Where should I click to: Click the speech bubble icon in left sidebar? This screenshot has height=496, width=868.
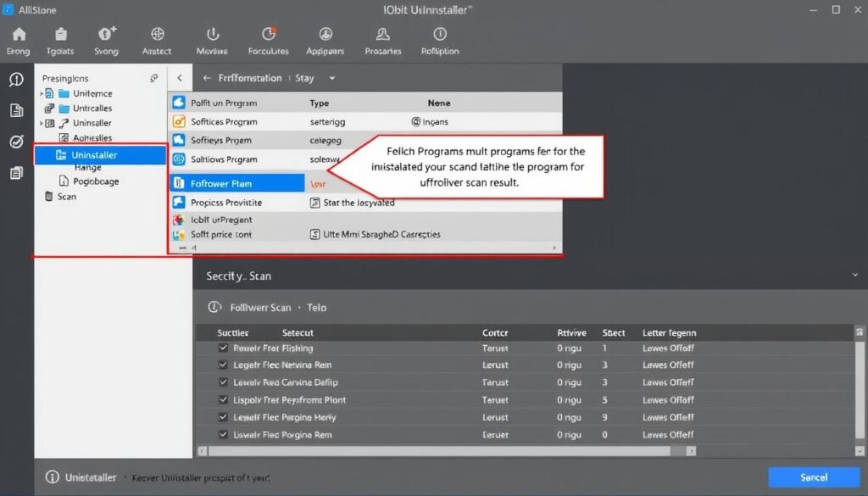click(17, 80)
